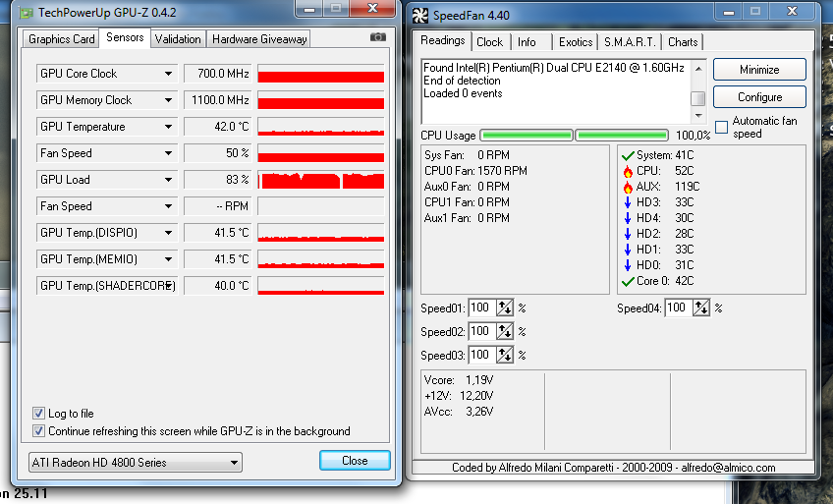The image size is (833, 504).
Task: Click the Speed04 spinner arrows
Action: [x=701, y=308]
